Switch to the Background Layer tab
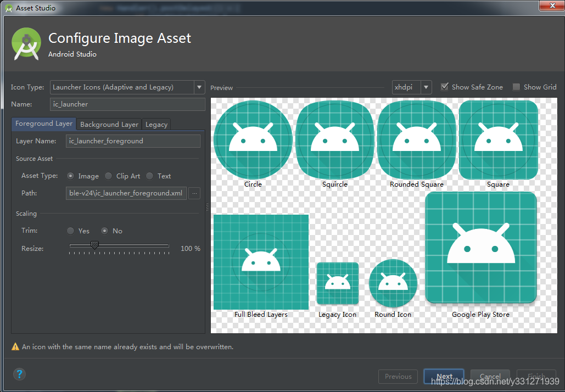565x392 pixels. (x=109, y=124)
